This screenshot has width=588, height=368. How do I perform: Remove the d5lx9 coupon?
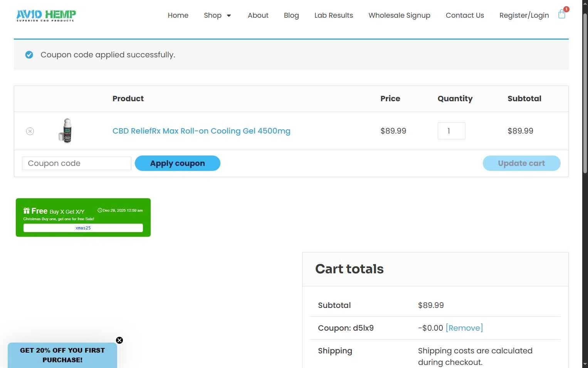tap(464, 328)
